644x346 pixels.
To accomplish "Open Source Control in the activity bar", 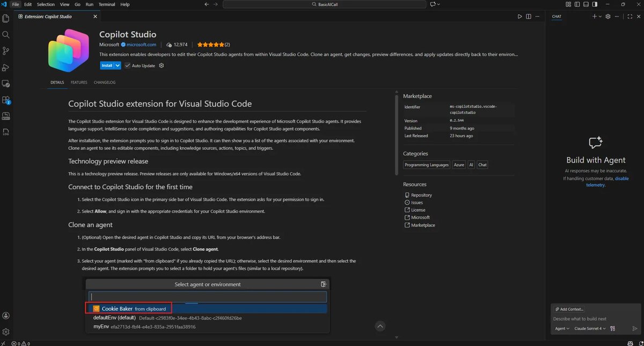I will tap(6, 50).
